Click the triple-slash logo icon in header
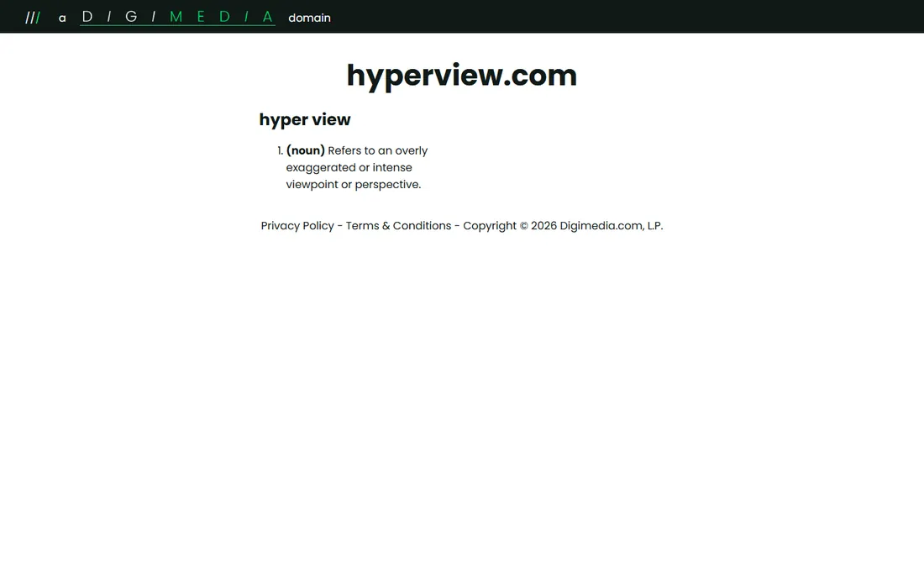 point(33,18)
